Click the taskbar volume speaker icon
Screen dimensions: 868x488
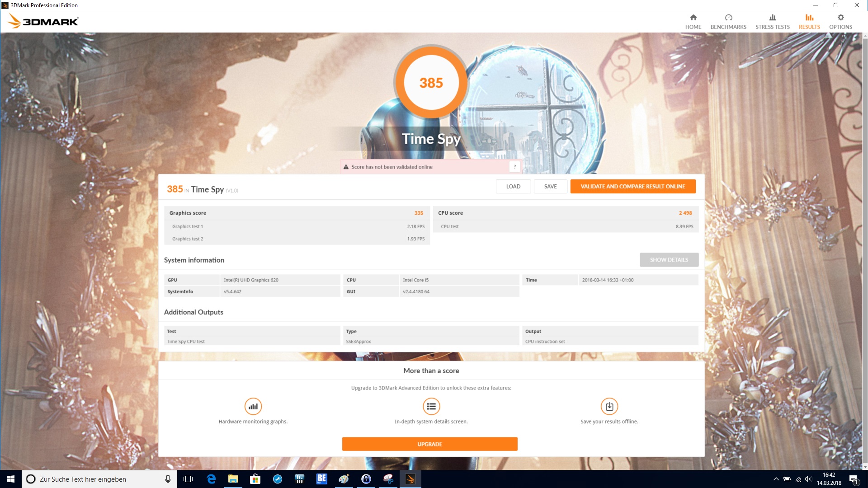808,479
